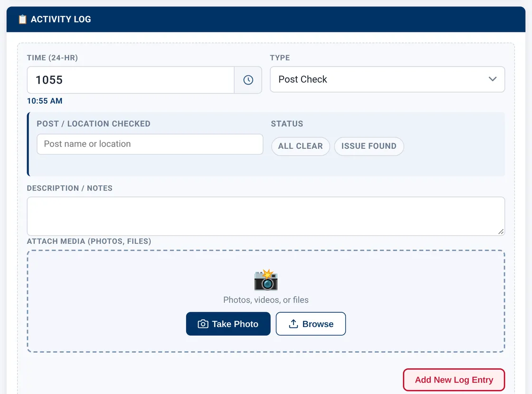The width and height of the screenshot is (532, 394).
Task: Click the clipboard icon in Activity Log header
Action: (22, 19)
